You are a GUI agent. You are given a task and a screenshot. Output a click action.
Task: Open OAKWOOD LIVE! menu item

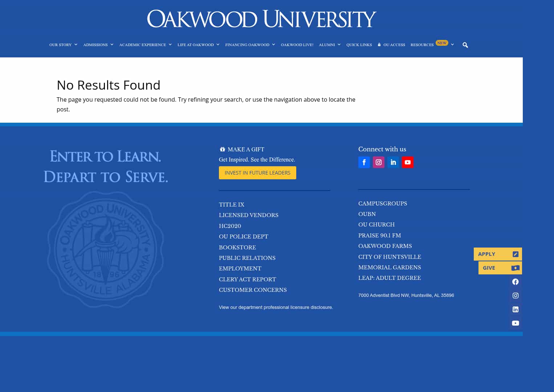coord(297,45)
